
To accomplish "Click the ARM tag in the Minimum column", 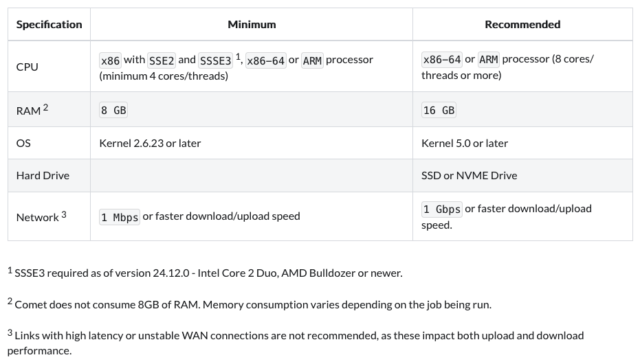I will pos(312,60).
